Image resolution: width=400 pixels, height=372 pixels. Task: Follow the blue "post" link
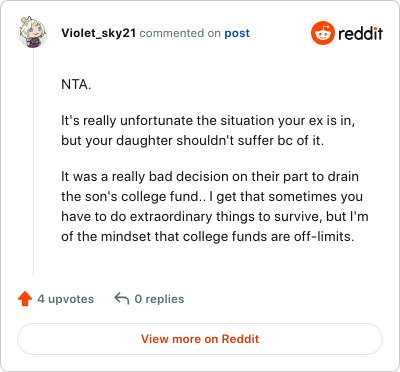point(237,33)
